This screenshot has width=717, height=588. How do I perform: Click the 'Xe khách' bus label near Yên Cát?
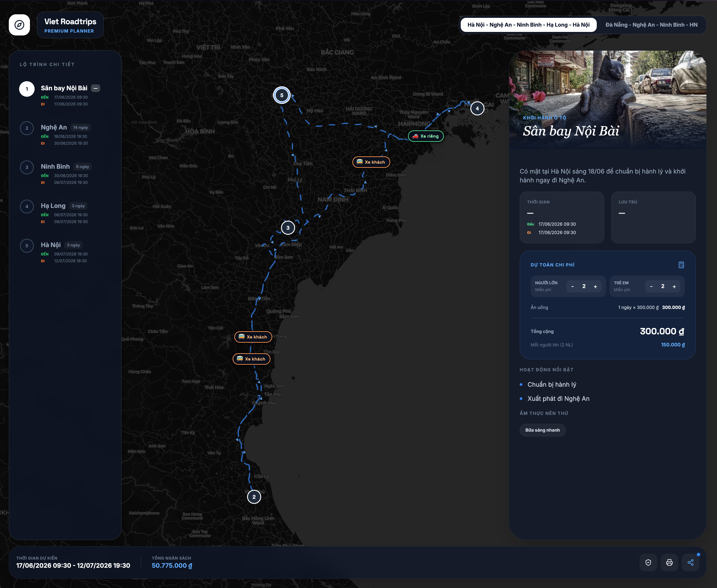[253, 337]
